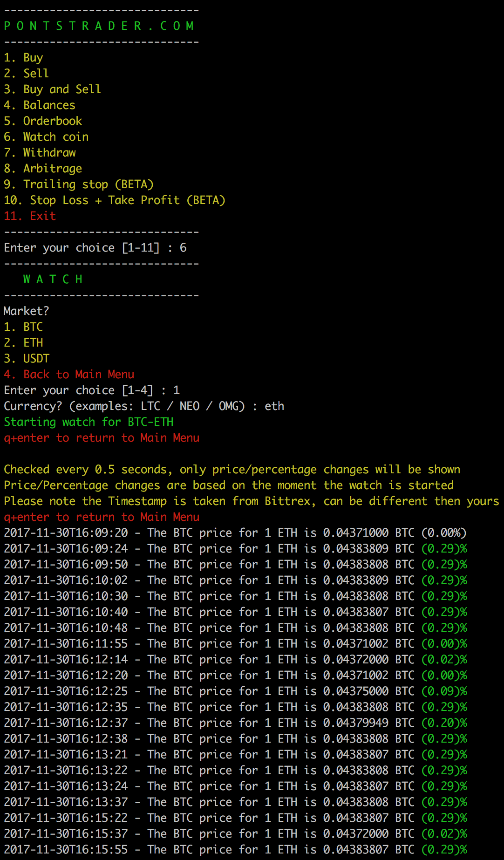
Task: Click the '4. Balances' menu line
Action: (40, 105)
